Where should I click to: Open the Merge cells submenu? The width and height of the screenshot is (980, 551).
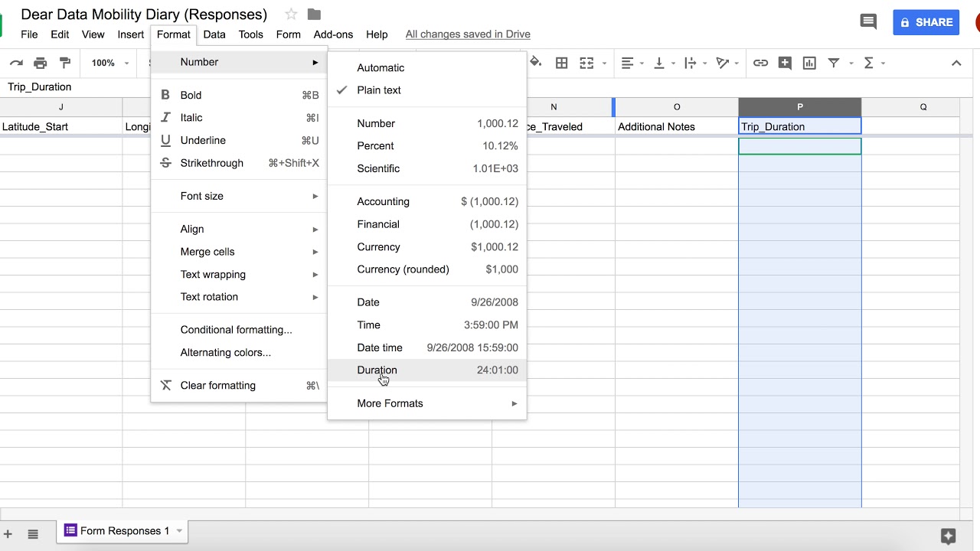[239, 252]
